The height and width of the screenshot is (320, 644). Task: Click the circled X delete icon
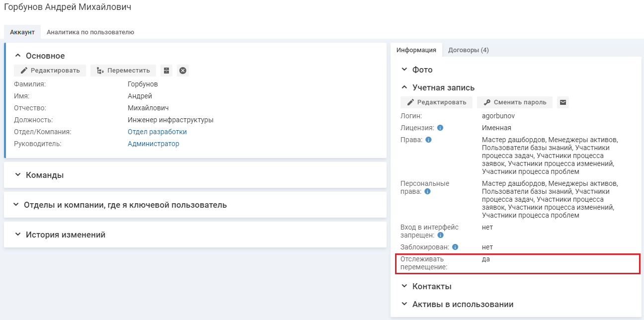pos(183,71)
